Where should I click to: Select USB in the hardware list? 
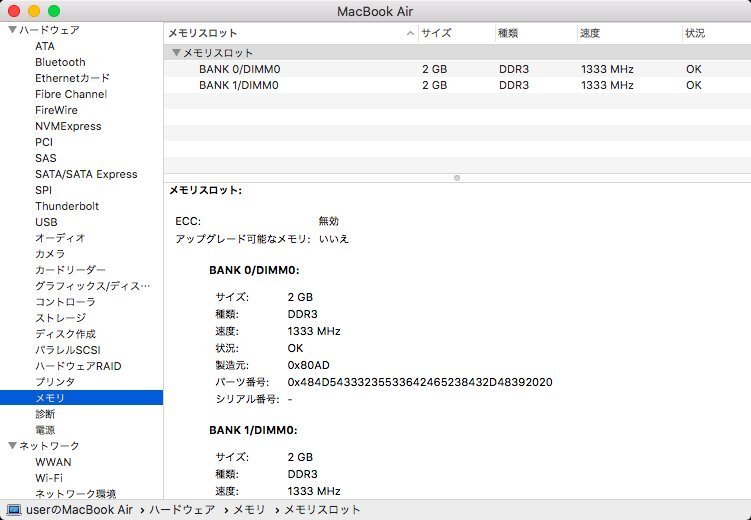point(46,222)
